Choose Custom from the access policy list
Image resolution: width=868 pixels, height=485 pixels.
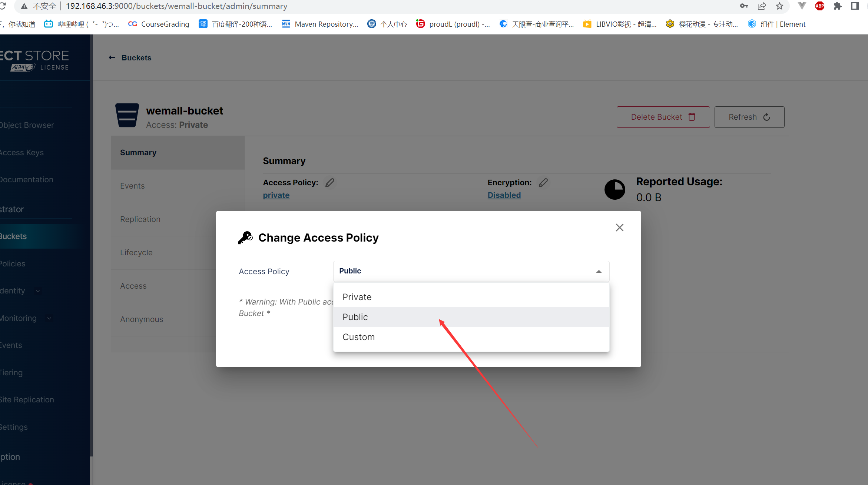click(358, 337)
